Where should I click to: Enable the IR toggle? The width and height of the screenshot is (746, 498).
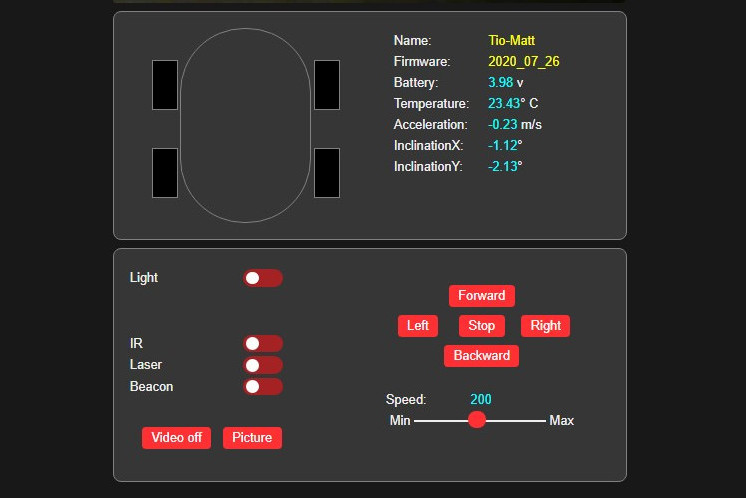pos(263,344)
